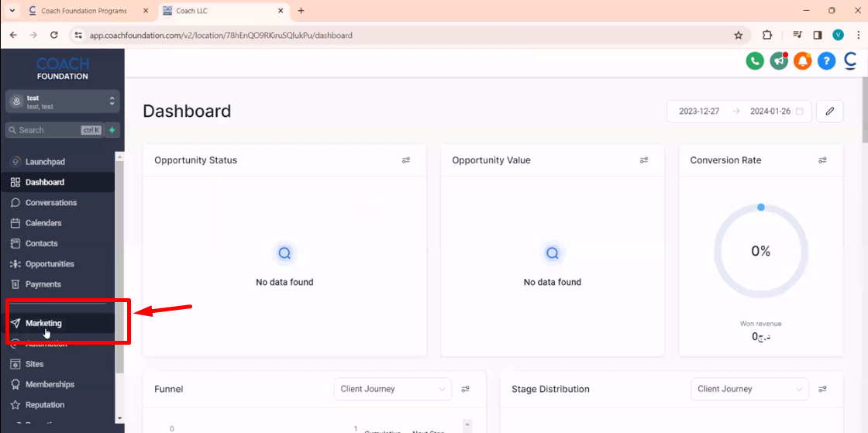This screenshot has height=433, width=868.
Task: Click Won revenue label
Action: [760, 324]
